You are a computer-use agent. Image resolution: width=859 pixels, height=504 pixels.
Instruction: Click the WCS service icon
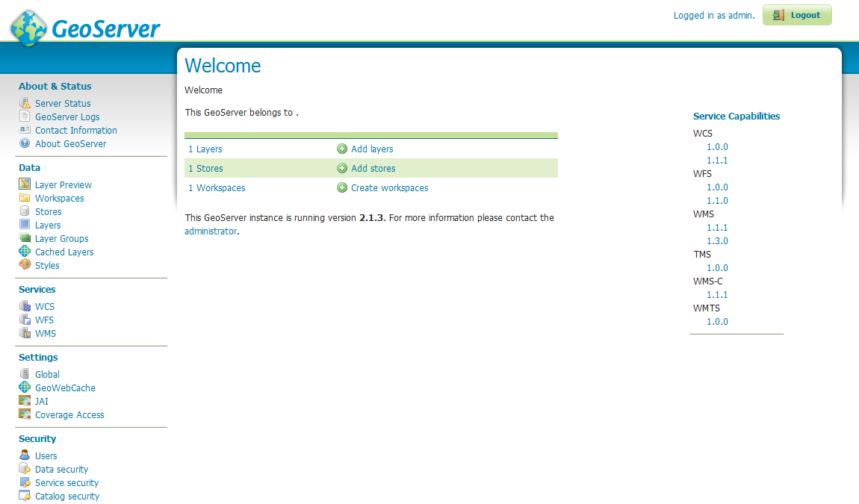[25, 305]
